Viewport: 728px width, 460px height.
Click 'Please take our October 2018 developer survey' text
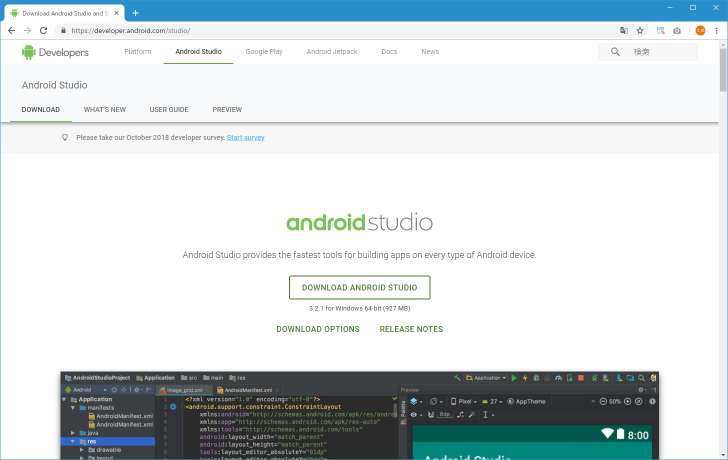(150, 137)
